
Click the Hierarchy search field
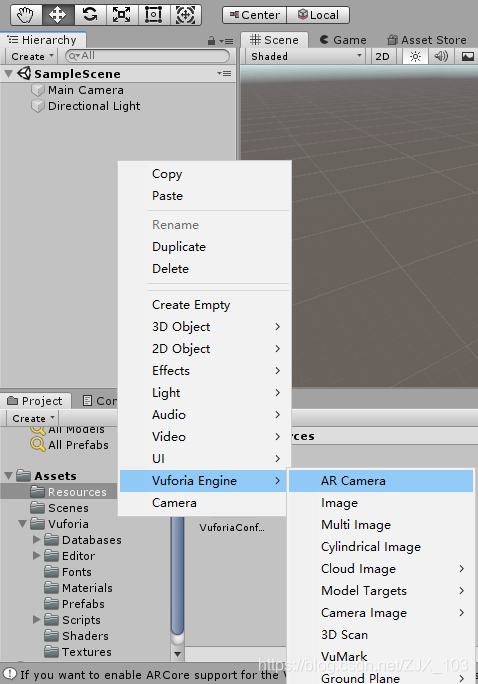[x=147, y=56]
